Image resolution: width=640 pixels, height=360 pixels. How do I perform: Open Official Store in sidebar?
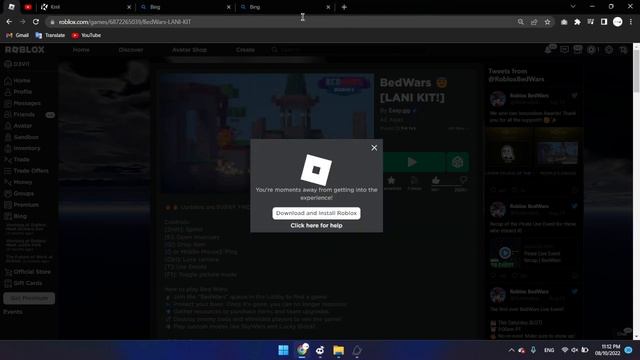[x=28, y=272]
